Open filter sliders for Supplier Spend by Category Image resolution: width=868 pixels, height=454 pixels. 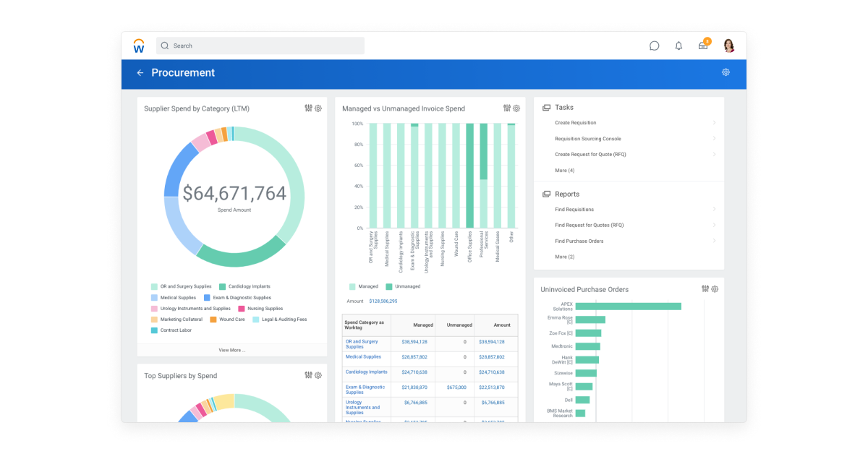(308, 108)
